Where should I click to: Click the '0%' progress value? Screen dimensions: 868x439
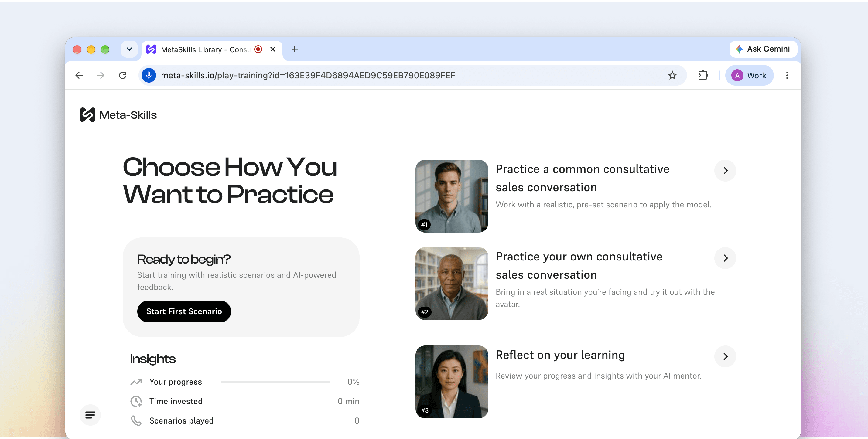point(353,382)
